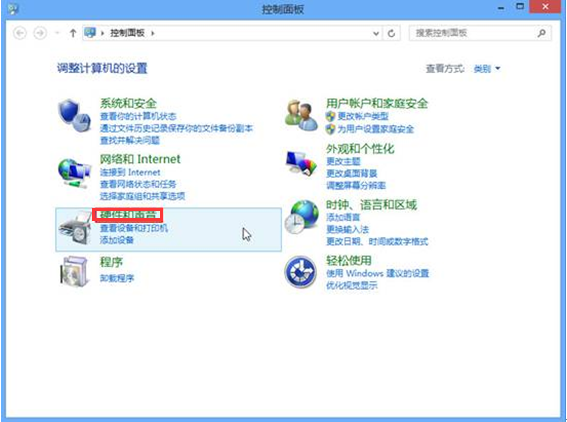This screenshot has height=422, width=567.
Task: Click the 查看你的计算机状态 link
Action: tap(138, 116)
